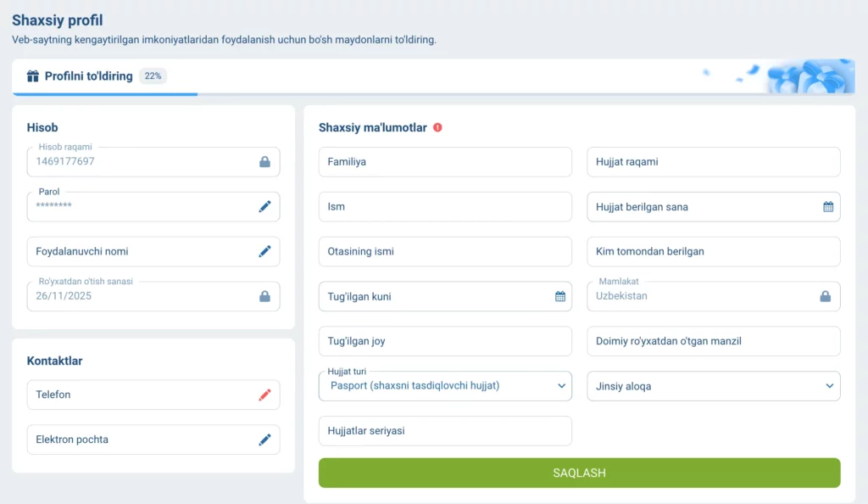Viewport: 868px width, 504px height.
Task: Click the edit icon for Foydalanuvchi nomi
Action: tap(265, 251)
